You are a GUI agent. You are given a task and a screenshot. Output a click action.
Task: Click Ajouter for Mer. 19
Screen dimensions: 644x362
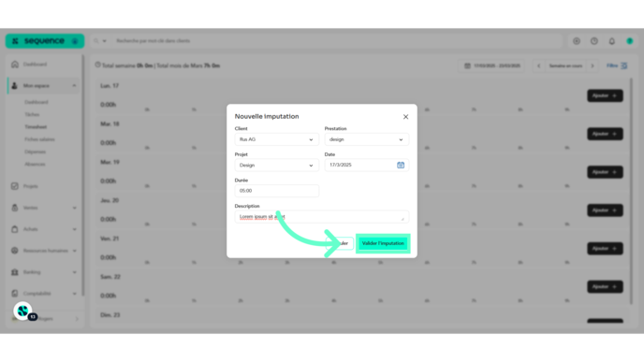click(605, 172)
